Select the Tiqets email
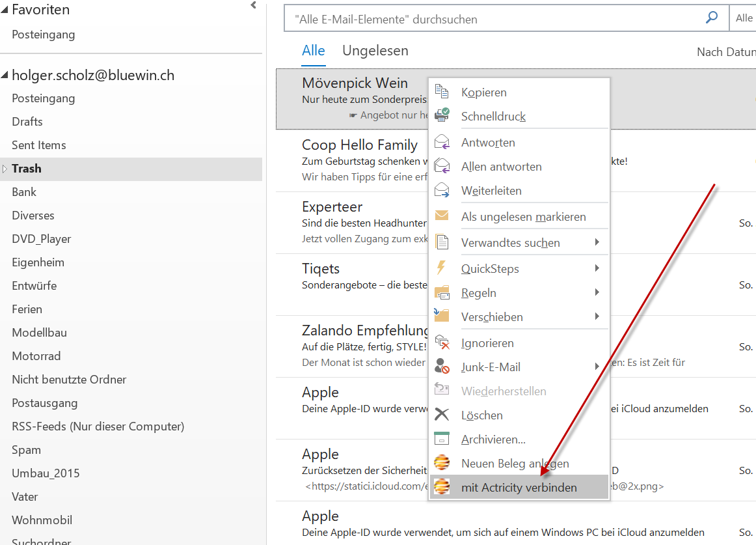Image resolution: width=756 pixels, height=545 pixels. [x=352, y=285]
